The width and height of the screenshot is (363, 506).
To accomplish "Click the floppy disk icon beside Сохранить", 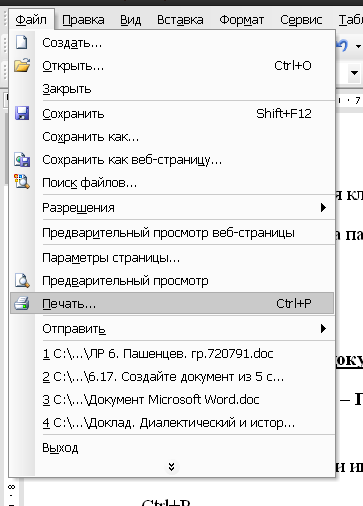I will pos(22,113).
